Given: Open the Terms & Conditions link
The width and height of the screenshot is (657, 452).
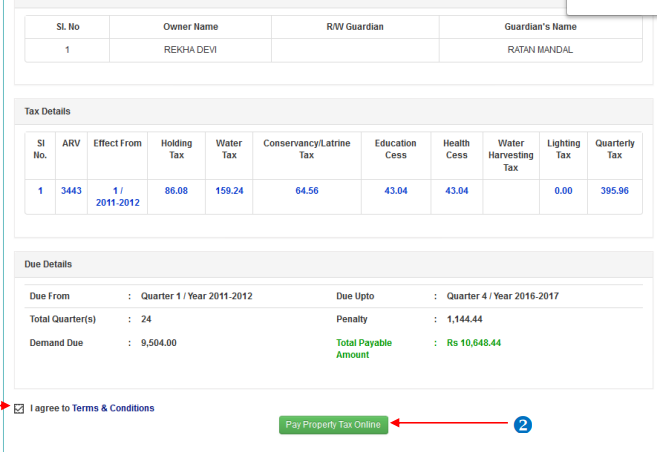Looking at the screenshot, I should (x=113, y=408).
